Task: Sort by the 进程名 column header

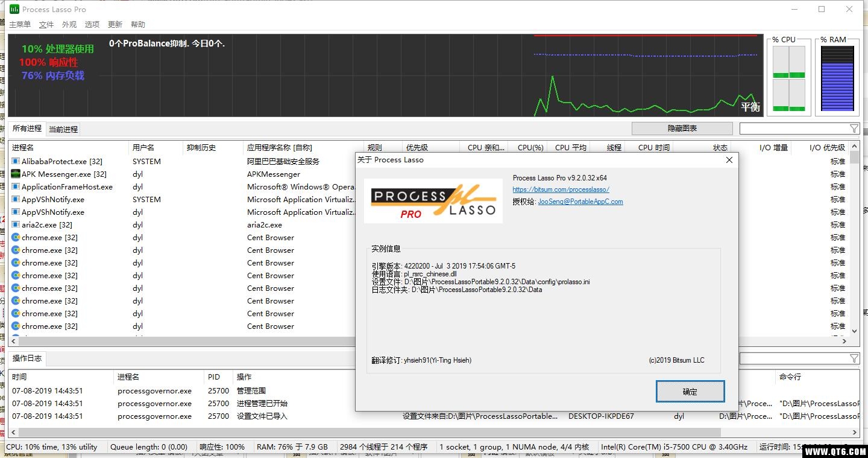Action: (x=69, y=147)
